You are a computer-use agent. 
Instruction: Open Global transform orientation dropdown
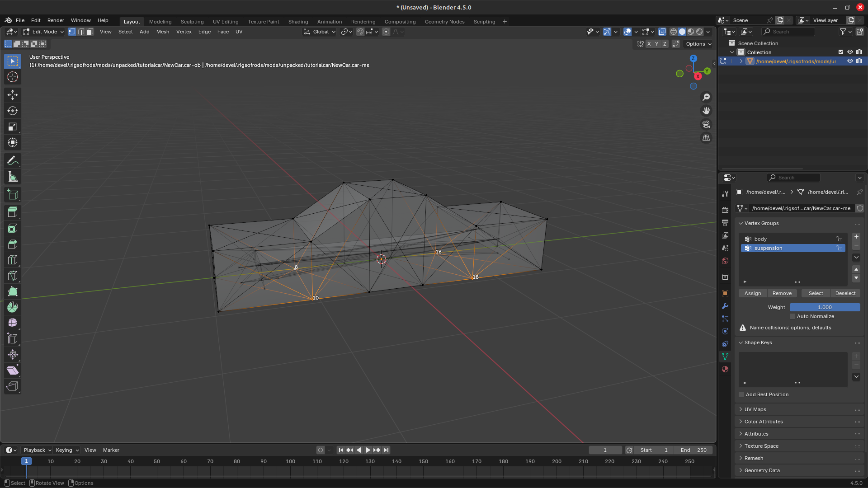pyautogui.click(x=320, y=32)
